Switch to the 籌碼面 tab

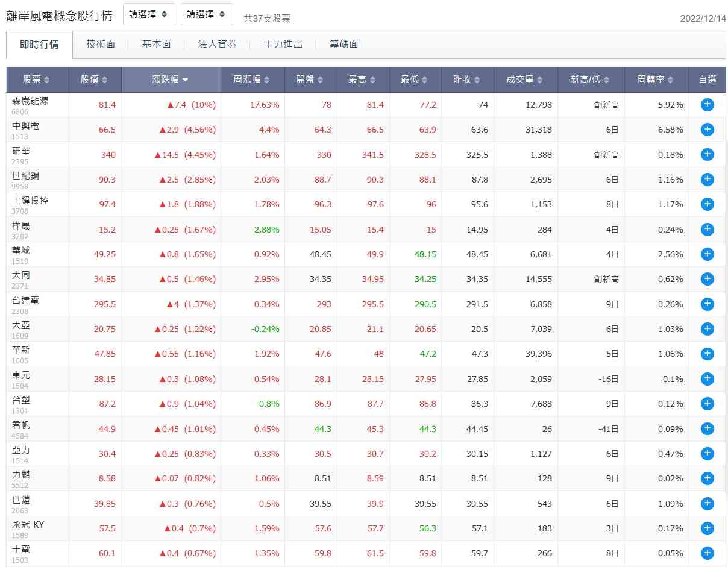(x=344, y=45)
